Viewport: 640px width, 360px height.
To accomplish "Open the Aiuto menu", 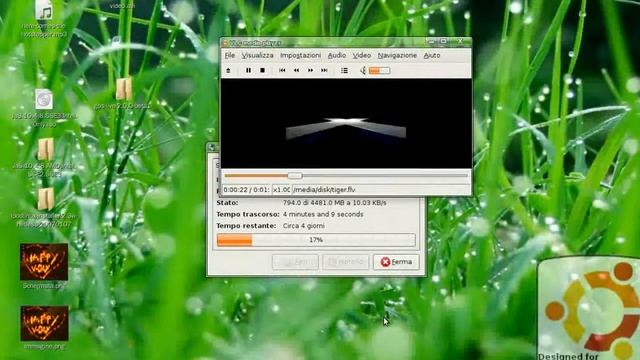I will click(432, 55).
